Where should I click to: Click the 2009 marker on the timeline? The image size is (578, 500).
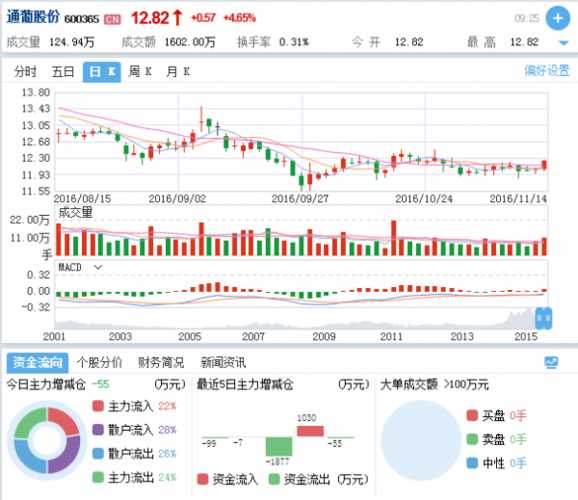pyautogui.click(x=324, y=336)
